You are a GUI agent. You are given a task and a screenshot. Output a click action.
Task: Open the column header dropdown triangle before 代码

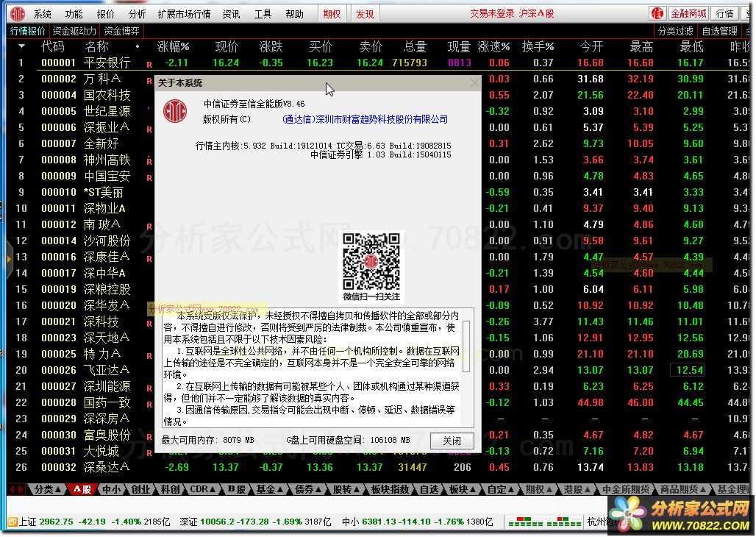point(21,47)
